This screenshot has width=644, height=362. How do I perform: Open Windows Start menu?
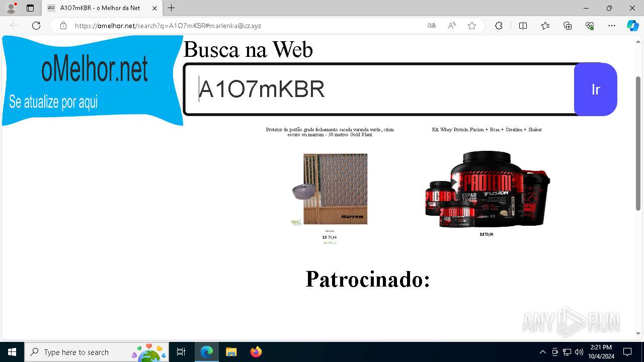tap(12, 352)
